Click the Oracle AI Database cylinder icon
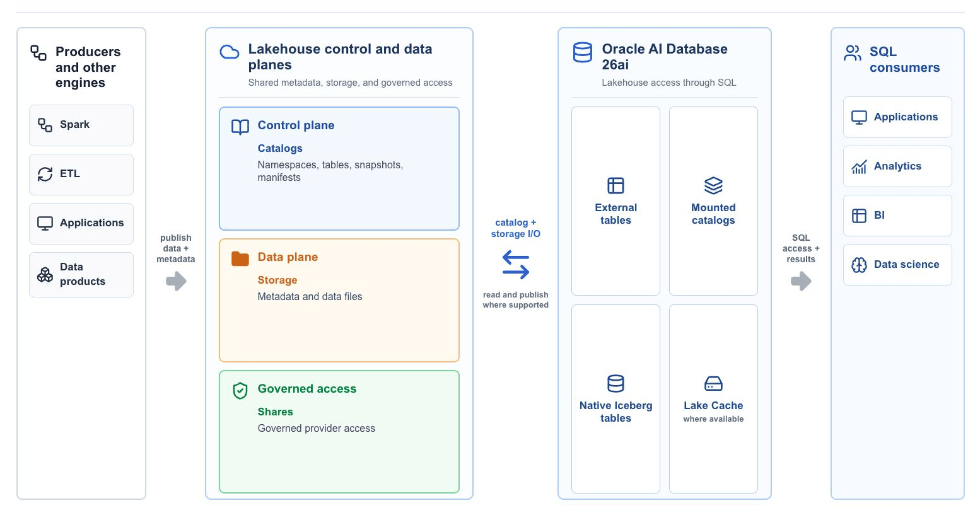The image size is (980, 520). [583, 52]
